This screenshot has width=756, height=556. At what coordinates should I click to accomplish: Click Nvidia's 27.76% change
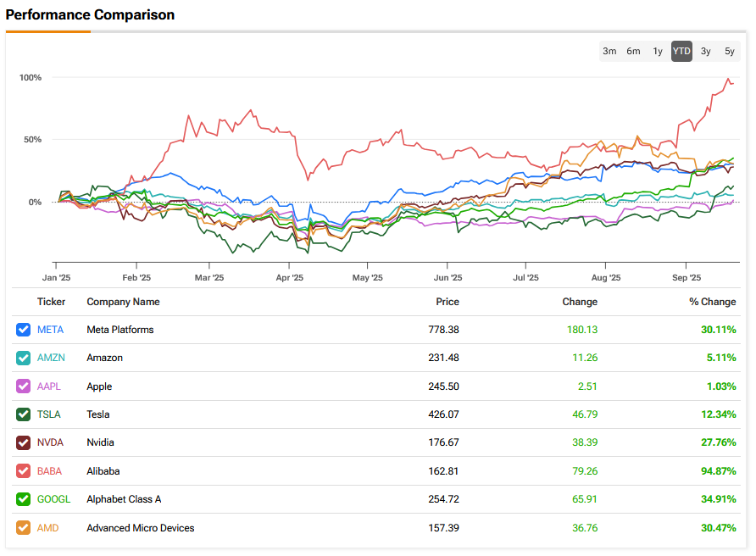click(719, 442)
